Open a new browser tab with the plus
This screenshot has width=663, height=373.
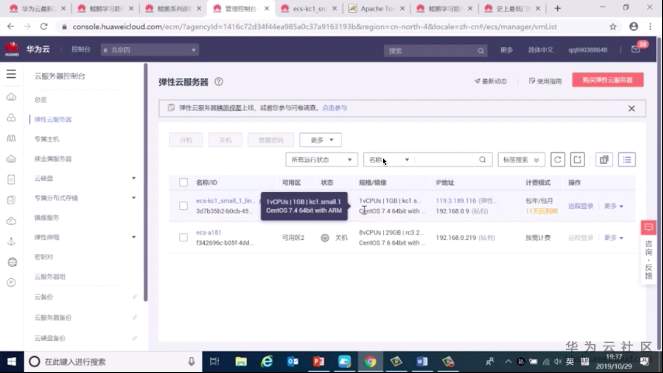click(557, 8)
